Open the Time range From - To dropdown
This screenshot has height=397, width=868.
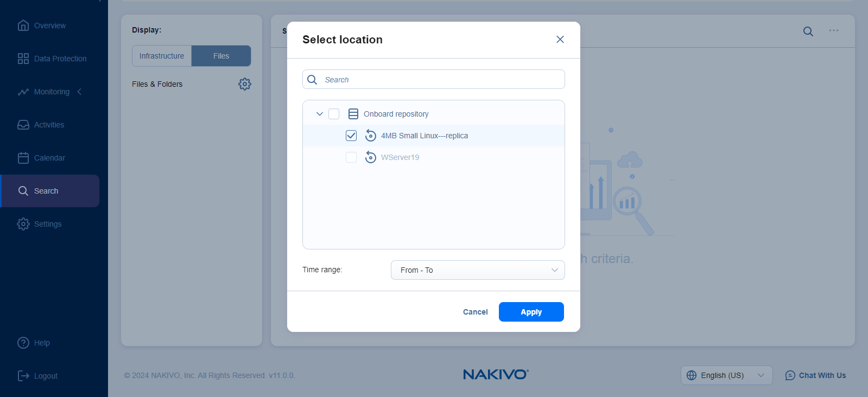coord(477,270)
